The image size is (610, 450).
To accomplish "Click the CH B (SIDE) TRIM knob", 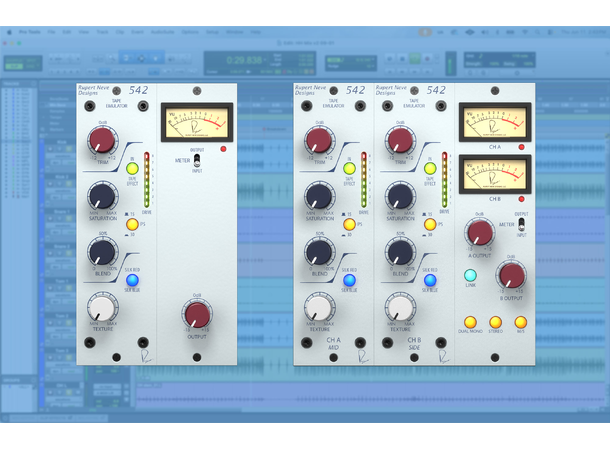I will click(400, 141).
